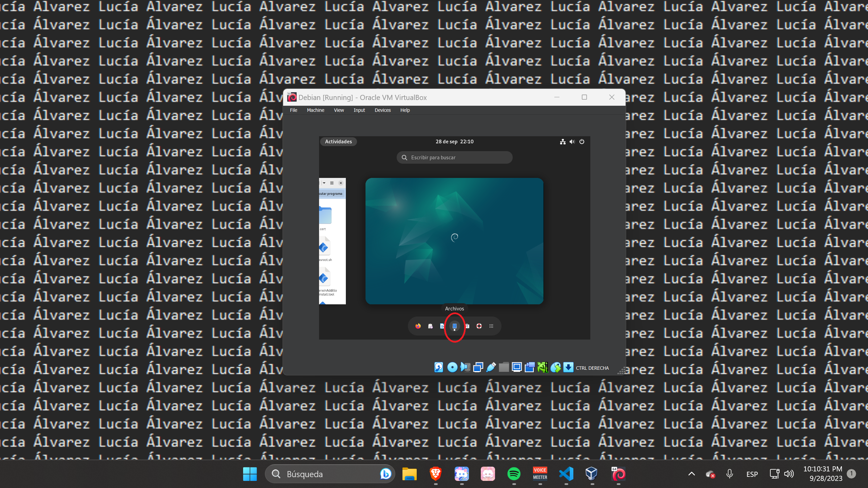Click the GNOME volume indicator
This screenshot has width=868, height=488.
point(572,142)
